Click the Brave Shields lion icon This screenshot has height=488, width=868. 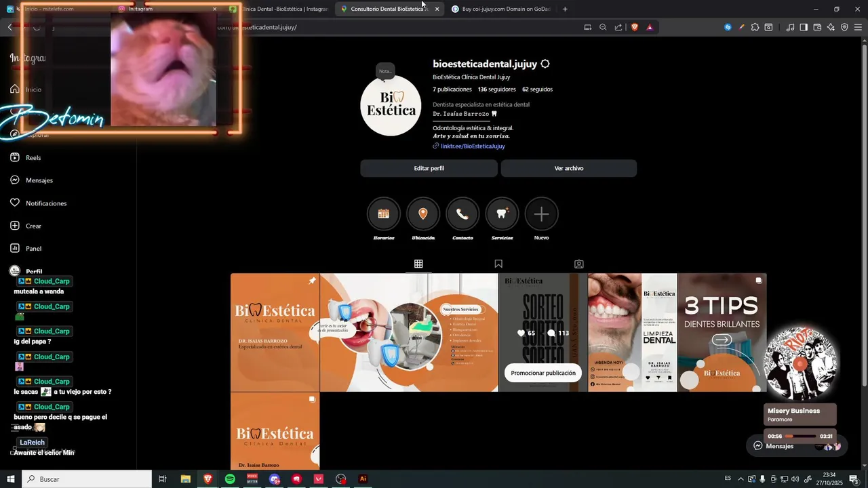coord(635,27)
